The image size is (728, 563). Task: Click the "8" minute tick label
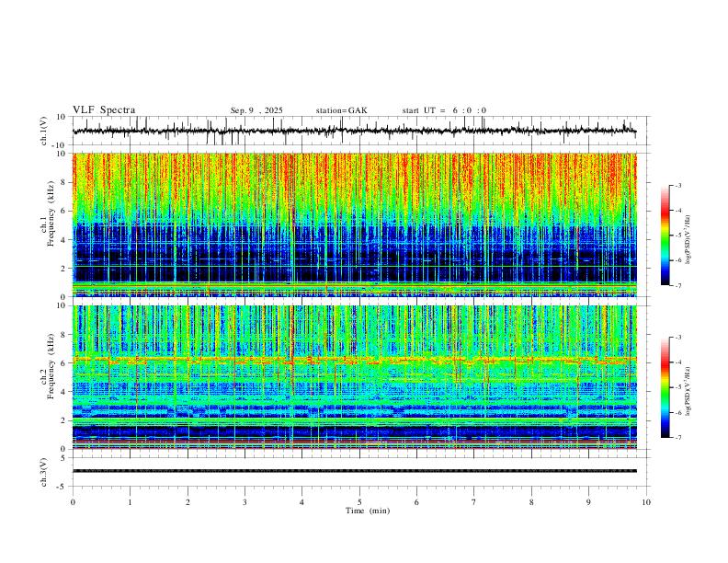[x=531, y=502]
